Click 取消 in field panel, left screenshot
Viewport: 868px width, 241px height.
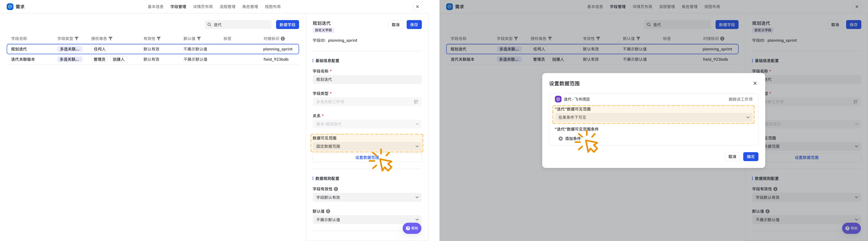tap(396, 25)
